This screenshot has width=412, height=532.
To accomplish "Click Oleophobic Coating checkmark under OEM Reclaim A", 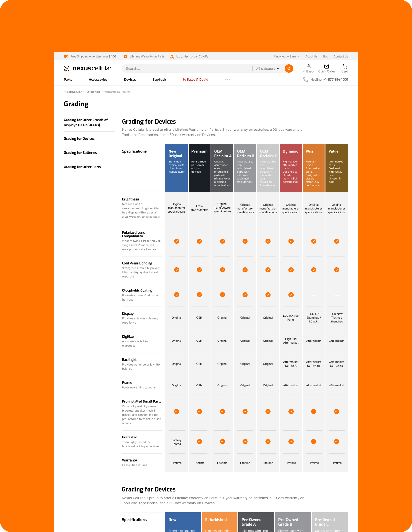I will click(222, 295).
